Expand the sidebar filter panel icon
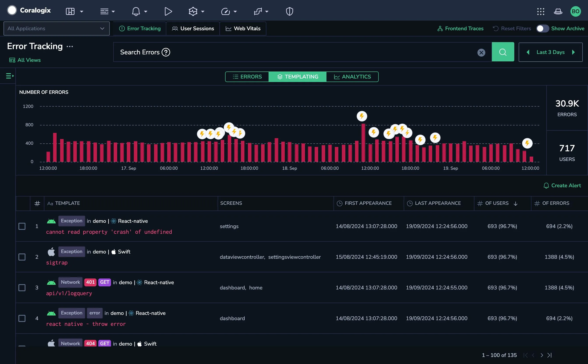Image resolution: width=588 pixels, height=364 pixels. point(10,76)
